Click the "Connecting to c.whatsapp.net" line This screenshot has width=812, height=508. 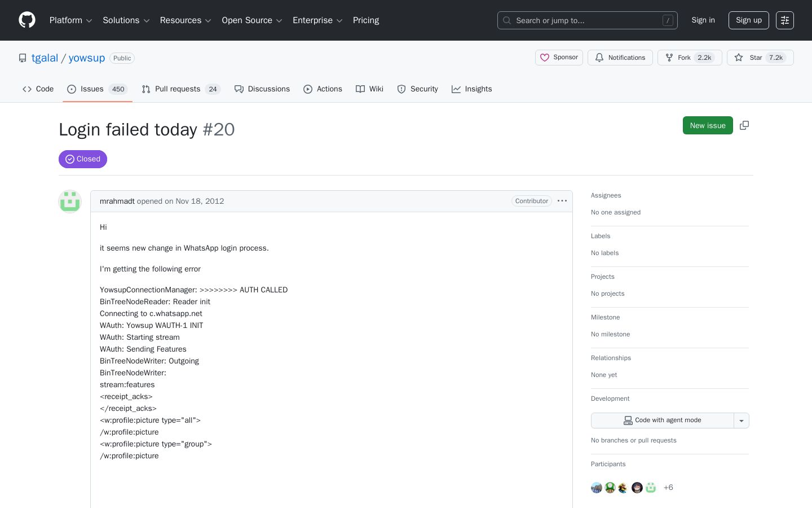[x=151, y=313]
